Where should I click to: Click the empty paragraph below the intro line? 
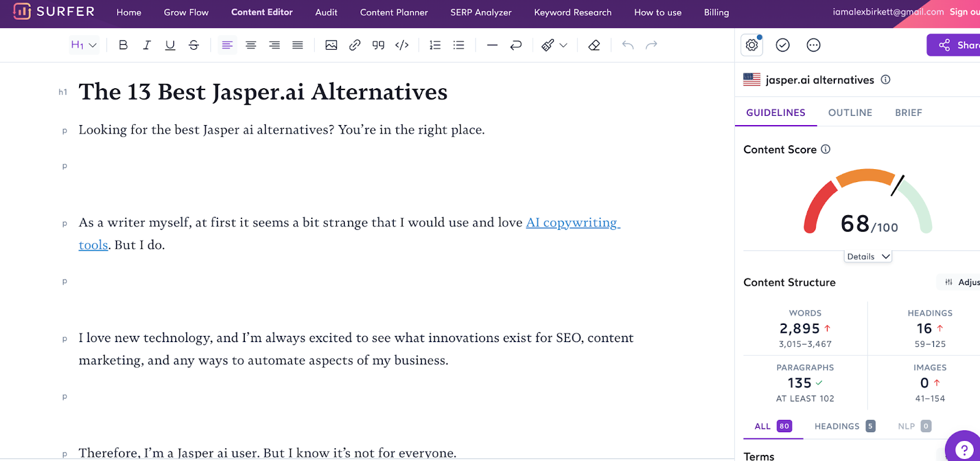pos(355,166)
